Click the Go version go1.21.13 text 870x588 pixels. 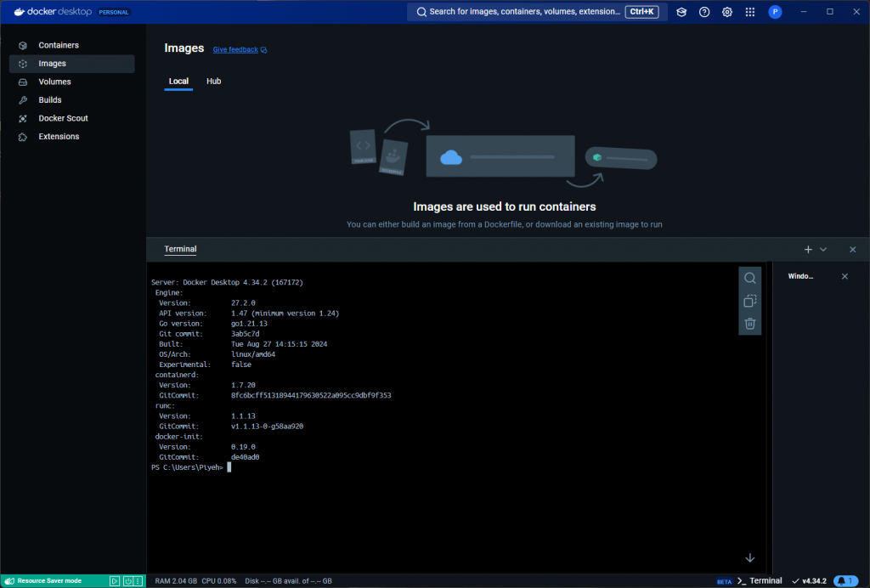click(249, 324)
